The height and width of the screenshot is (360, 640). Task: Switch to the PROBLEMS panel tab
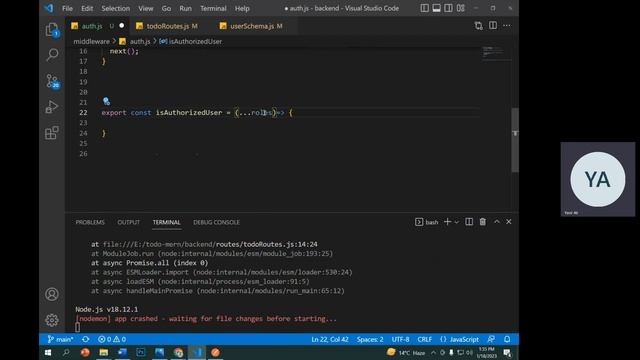tap(90, 222)
